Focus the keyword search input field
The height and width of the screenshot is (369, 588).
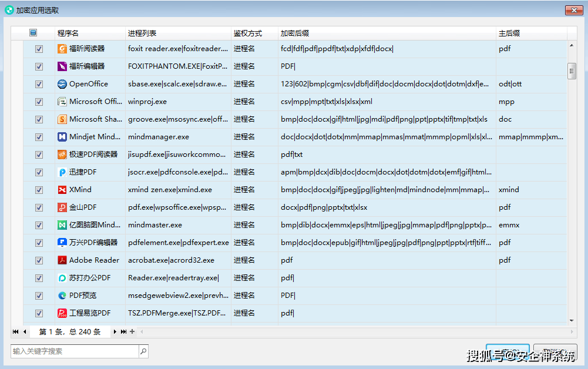pyautogui.click(x=75, y=351)
